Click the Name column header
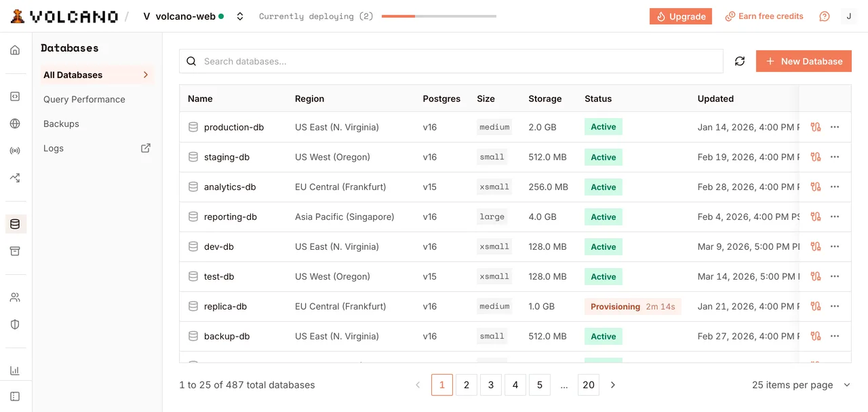This screenshot has height=412, width=868. click(200, 98)
